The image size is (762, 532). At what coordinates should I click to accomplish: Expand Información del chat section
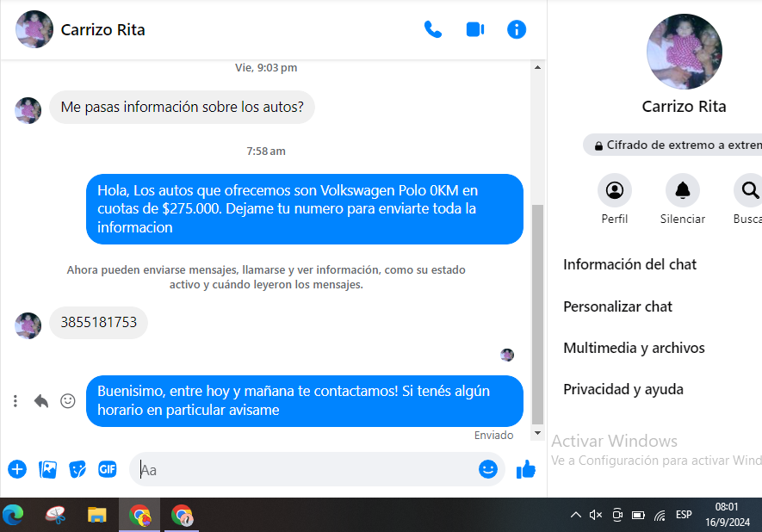[629, 264]
